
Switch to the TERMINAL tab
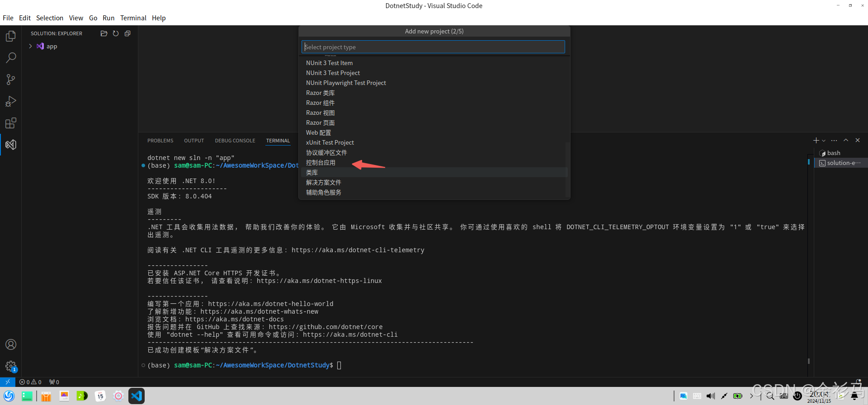pyautogui.click(x=278, y=141)
